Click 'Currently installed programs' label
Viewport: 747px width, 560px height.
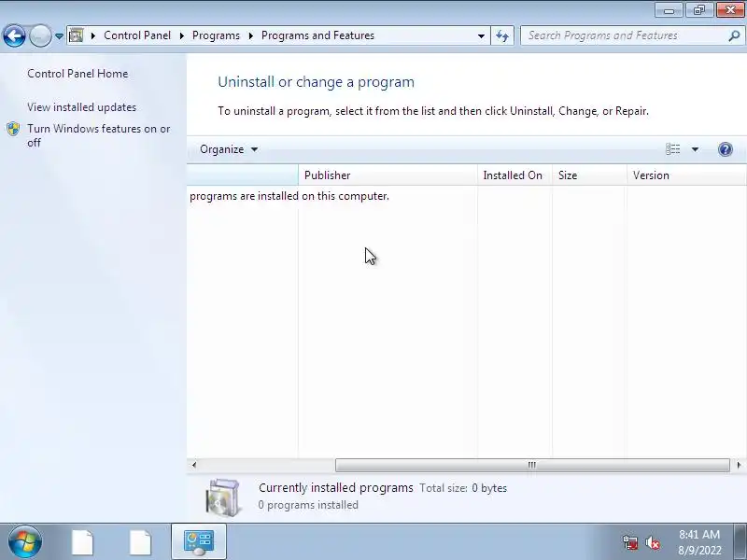[x=336, y=487]
